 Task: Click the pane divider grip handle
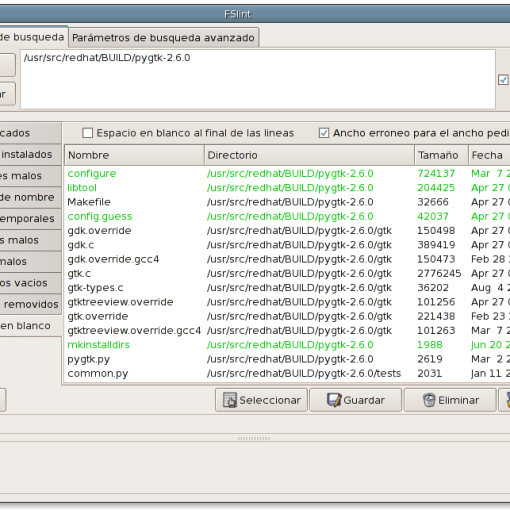tap(254, 438)
